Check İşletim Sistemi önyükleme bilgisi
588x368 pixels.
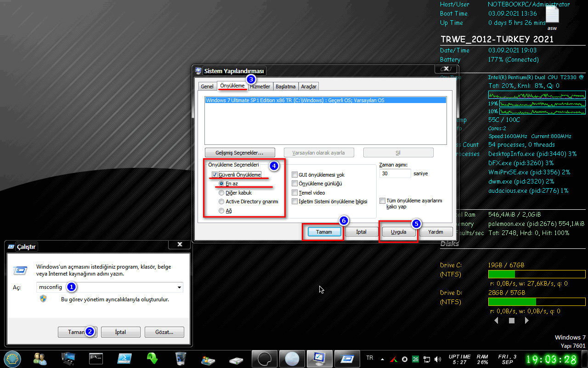click(x=295, y=201)
